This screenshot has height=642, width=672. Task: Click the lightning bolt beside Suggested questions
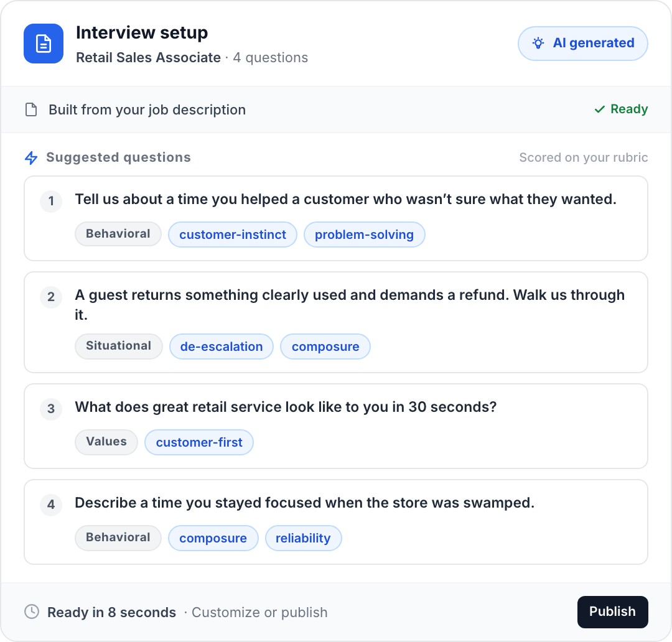click(30, 157)
